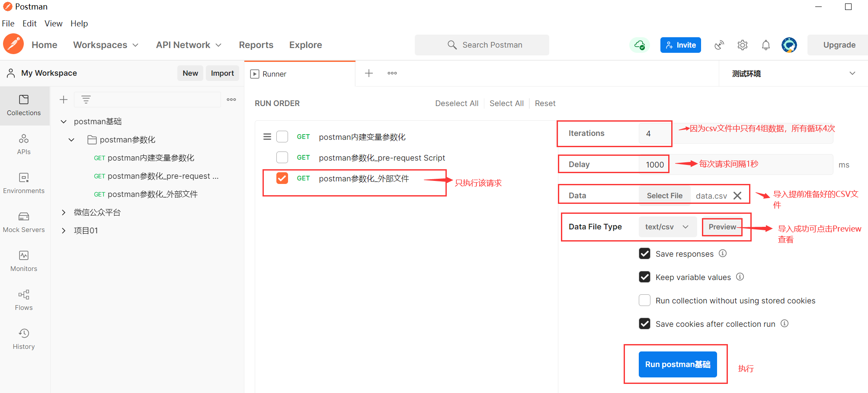Open the Collections sidebar panel

(x=24, y=106)
